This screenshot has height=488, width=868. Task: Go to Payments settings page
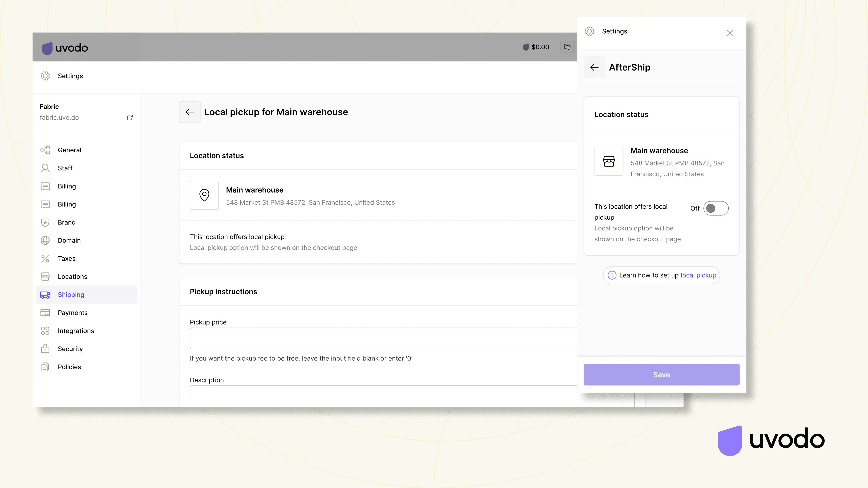pyautogui.click(x=72, y=313)
